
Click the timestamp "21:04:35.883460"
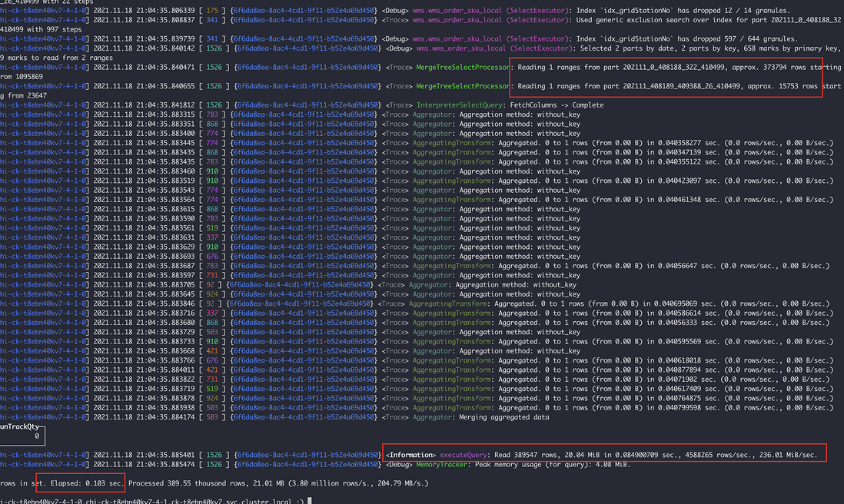tap(164, 171)
